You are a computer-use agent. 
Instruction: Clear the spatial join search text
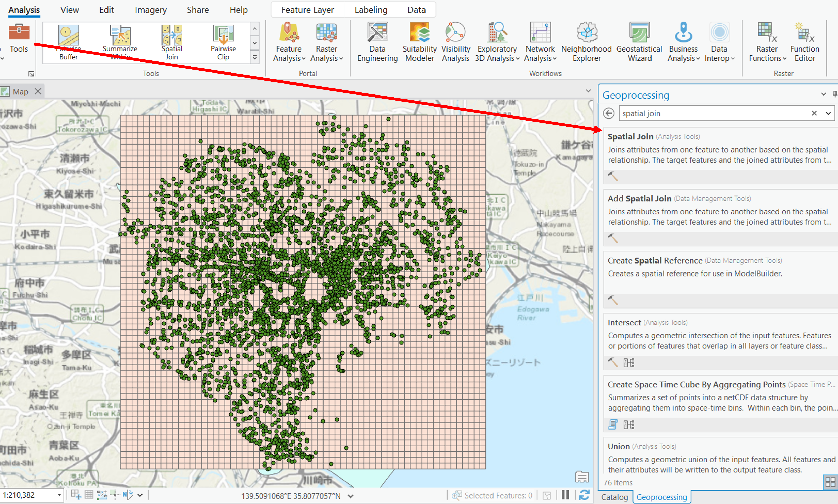pos(814,113)
